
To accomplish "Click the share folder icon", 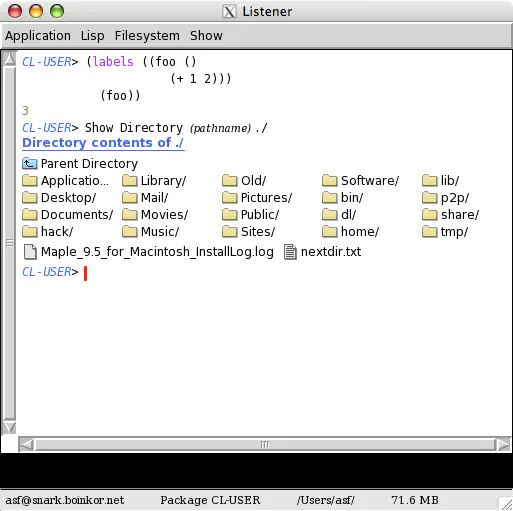I will (429, 215).
